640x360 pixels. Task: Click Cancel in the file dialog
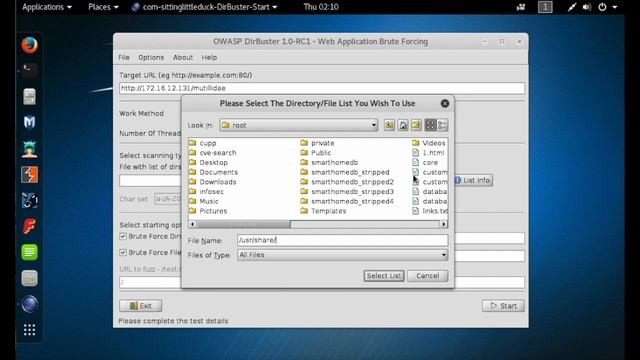(427, 276)
